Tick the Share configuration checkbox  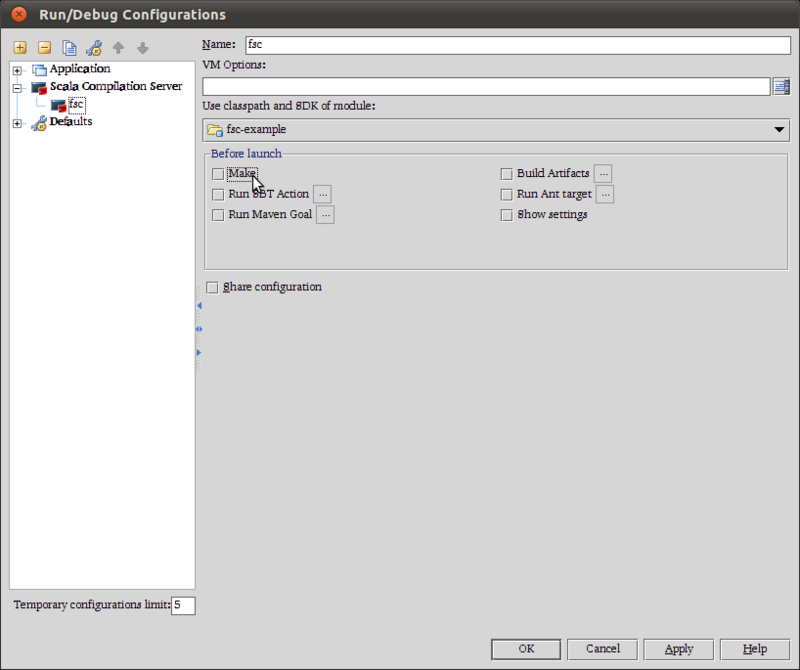[x=212, y=287]
